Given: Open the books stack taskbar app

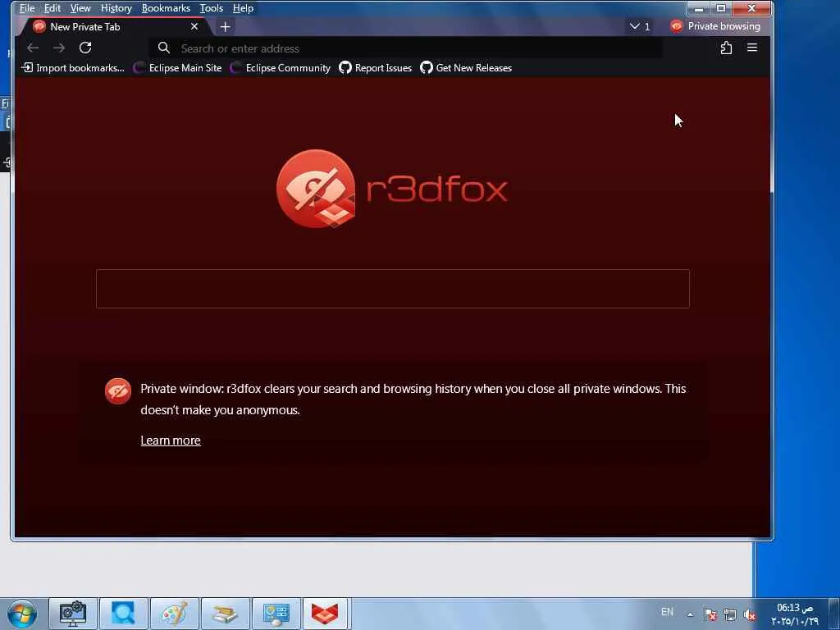Looking at the screenshot, I should [225, 614].
